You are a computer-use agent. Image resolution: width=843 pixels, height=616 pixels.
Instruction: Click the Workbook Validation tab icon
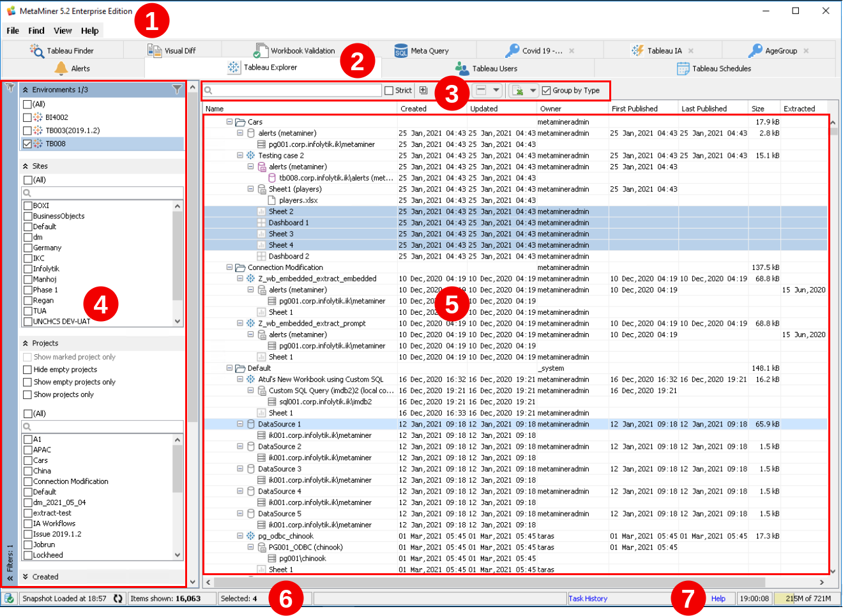pyautogui.click(x=261, y=50)
